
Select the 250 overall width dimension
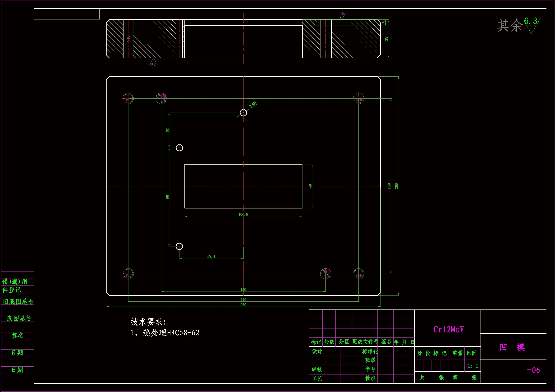243,305
